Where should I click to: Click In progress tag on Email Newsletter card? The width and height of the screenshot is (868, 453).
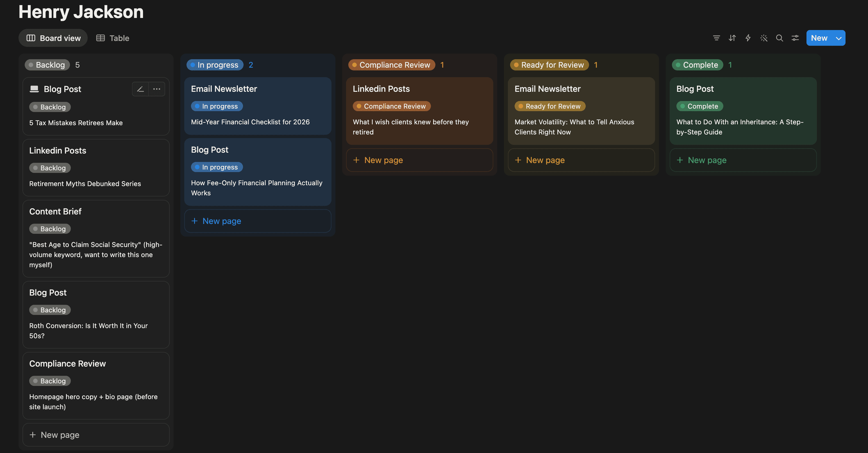(x=217, y=106)
